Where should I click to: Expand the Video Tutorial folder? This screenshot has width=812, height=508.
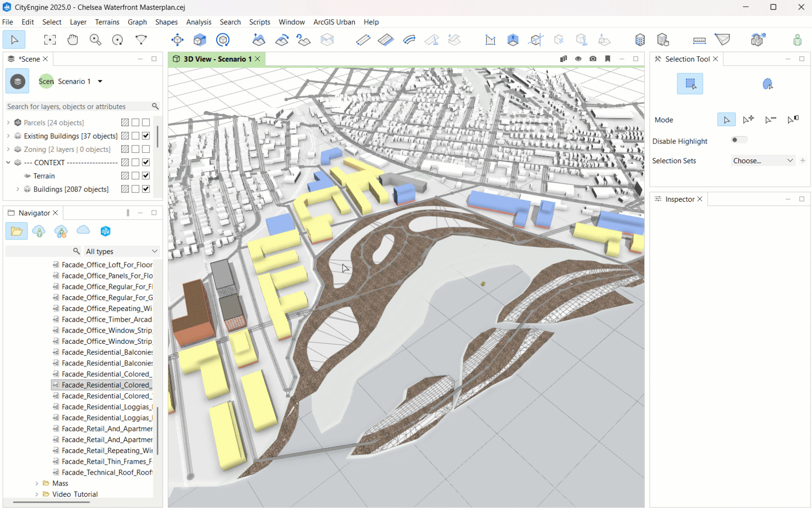(37, 494)
